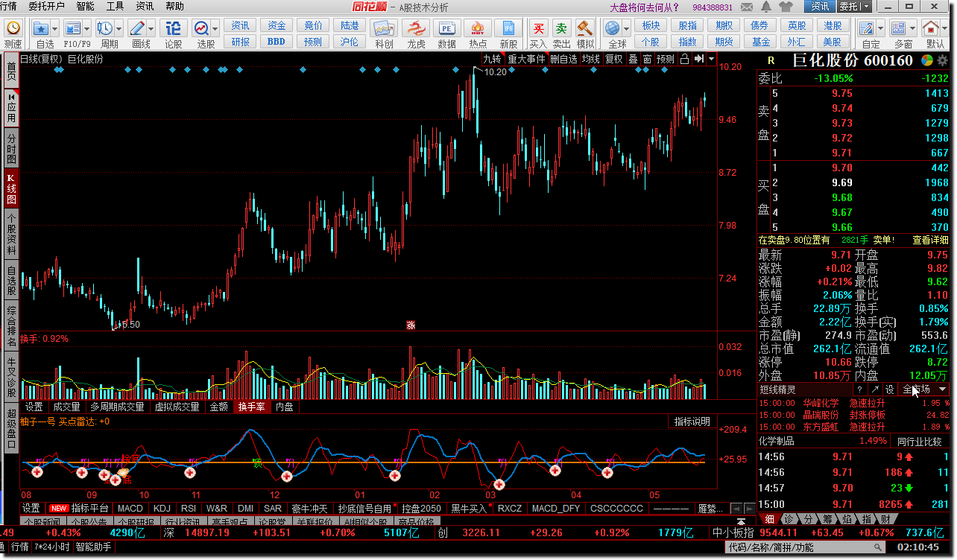Click the 多窗 multi-window icon
The height and width of the screenshot is (560, 957).
pyautogui.click(x=898, y=28)
